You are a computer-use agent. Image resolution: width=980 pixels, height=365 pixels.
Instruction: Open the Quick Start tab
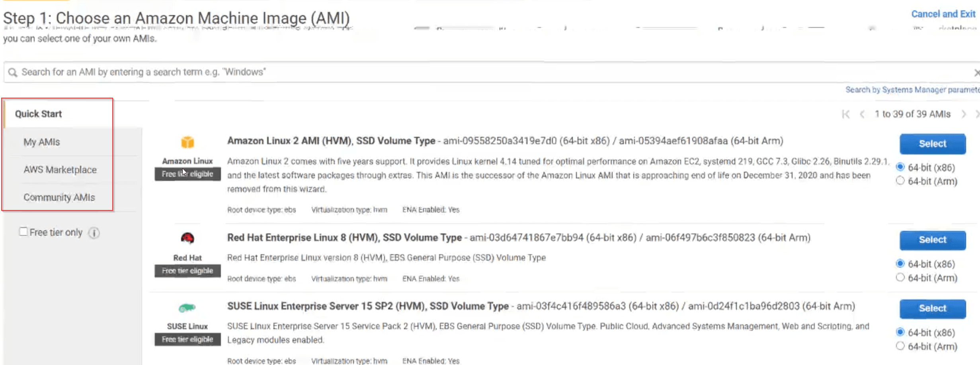click(x=39, y=114)
